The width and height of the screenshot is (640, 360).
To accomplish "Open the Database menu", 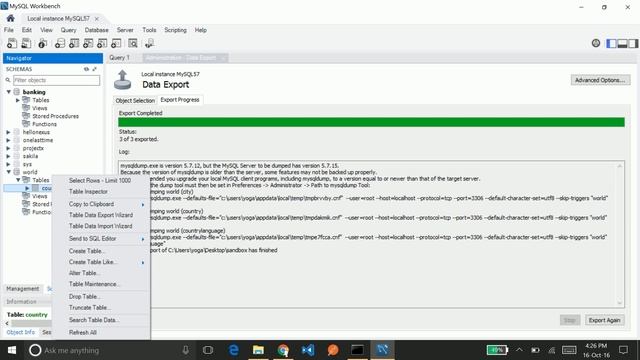I will click(96, 30).
